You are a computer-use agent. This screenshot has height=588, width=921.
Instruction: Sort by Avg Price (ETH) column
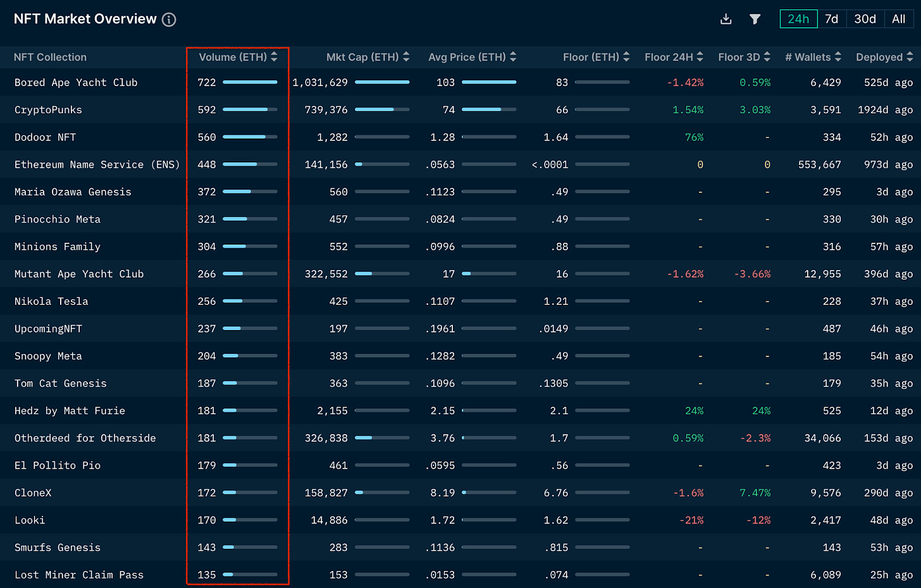(473, 57)
